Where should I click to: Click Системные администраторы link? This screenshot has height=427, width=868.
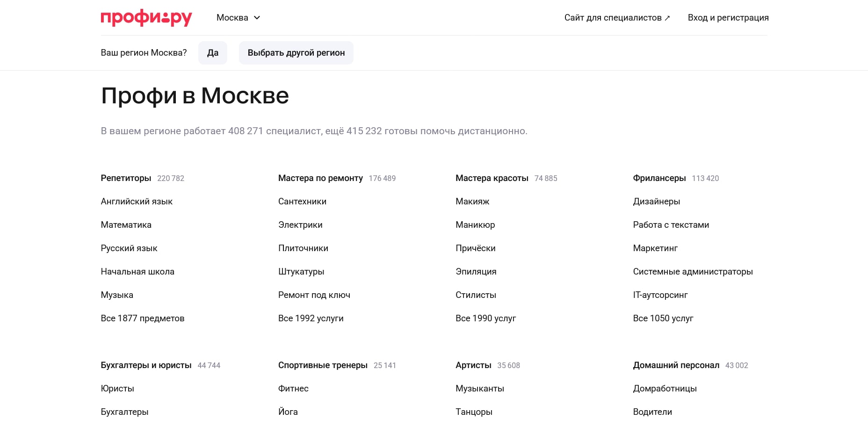(693, 272)
